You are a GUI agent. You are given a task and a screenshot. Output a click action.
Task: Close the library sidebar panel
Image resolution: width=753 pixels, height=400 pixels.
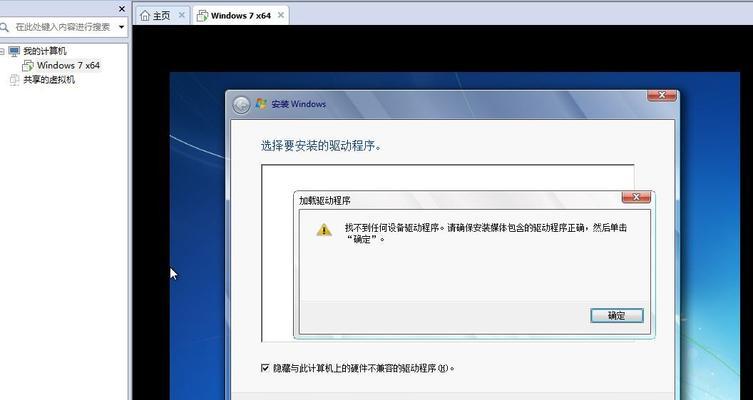pyautogui.click(x=122, y=9)
